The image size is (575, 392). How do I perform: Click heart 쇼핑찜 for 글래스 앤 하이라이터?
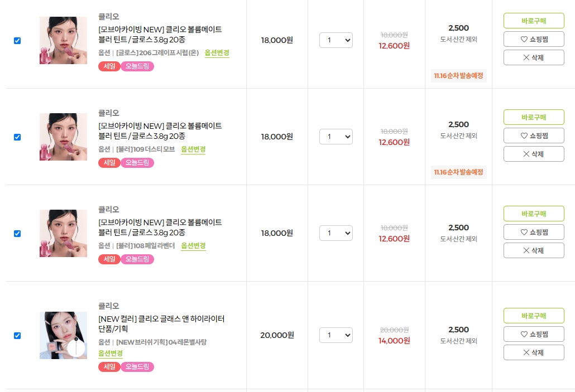(534, 334)
